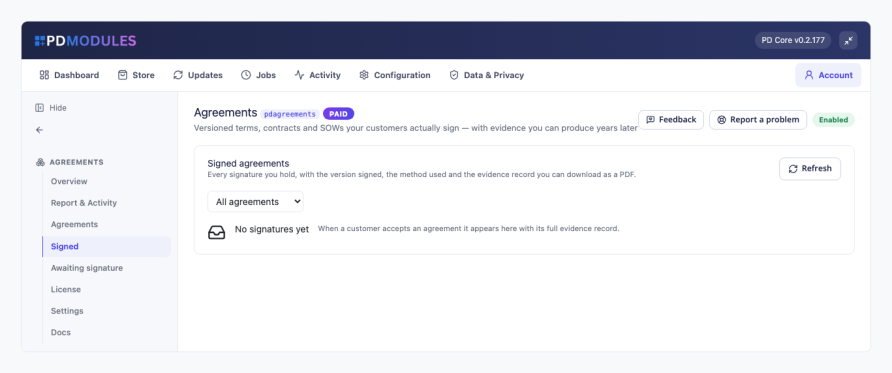Open the Store tab
Screen dimensions: 892x373
(136, 75)
